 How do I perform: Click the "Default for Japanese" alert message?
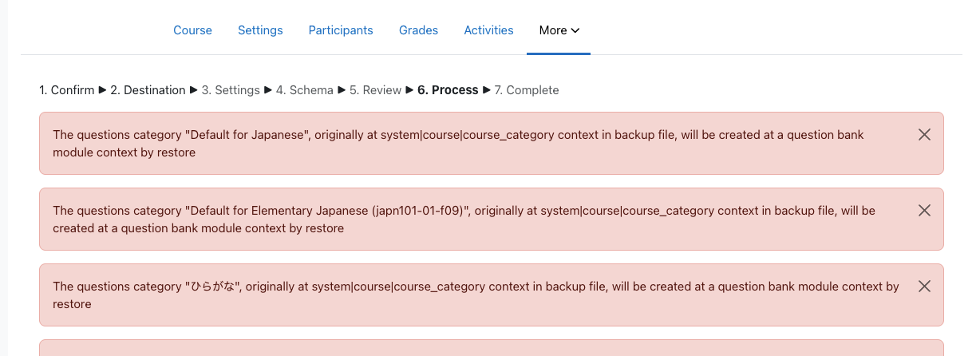pyautogui.click(x=458, y=144)
